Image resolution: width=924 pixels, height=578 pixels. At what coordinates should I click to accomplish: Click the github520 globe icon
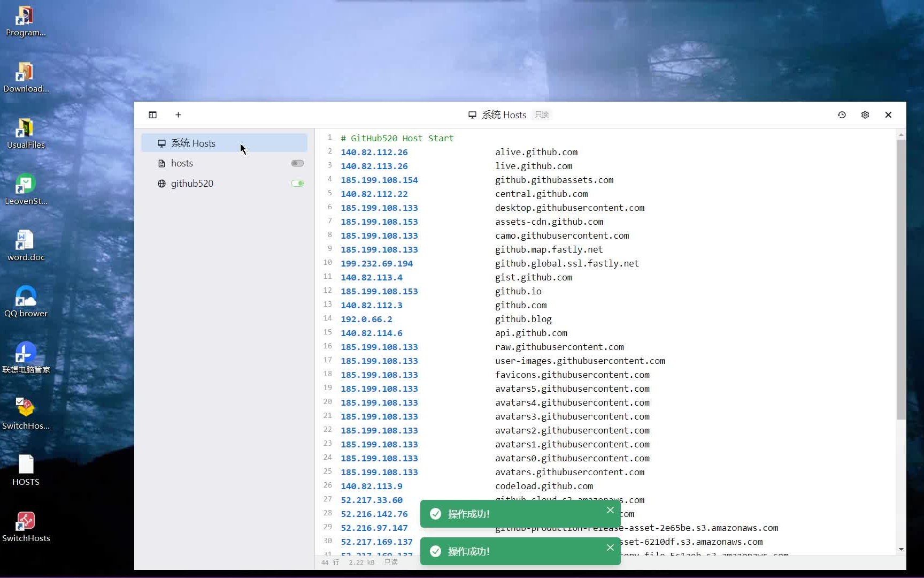(161, 184)
